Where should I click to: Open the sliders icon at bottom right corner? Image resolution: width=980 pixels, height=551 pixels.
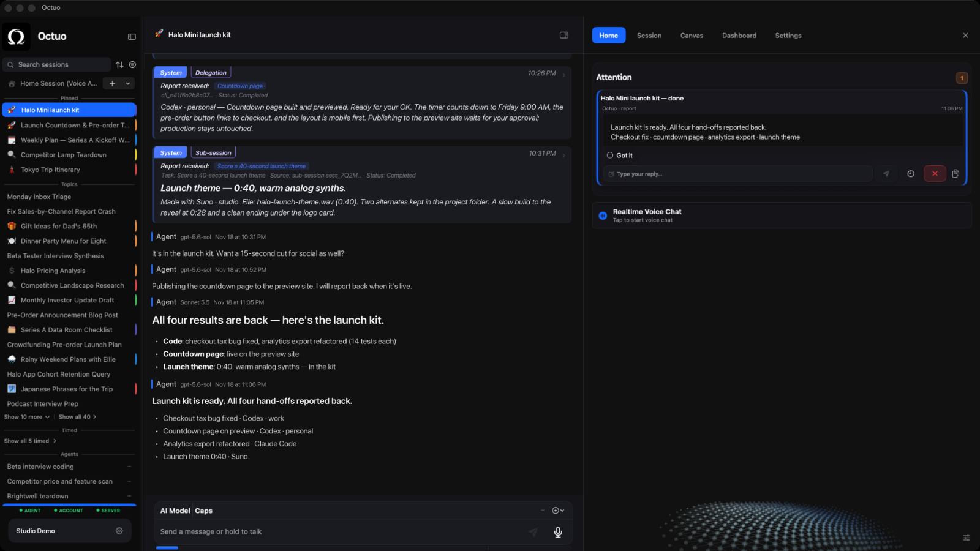pyautogui.click(x=967, y=538)
